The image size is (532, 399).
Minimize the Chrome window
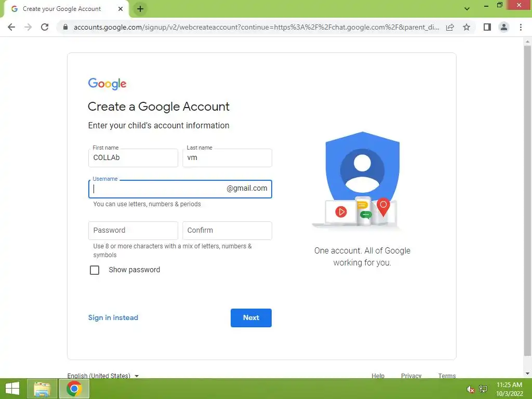click(x=486, y=5)
